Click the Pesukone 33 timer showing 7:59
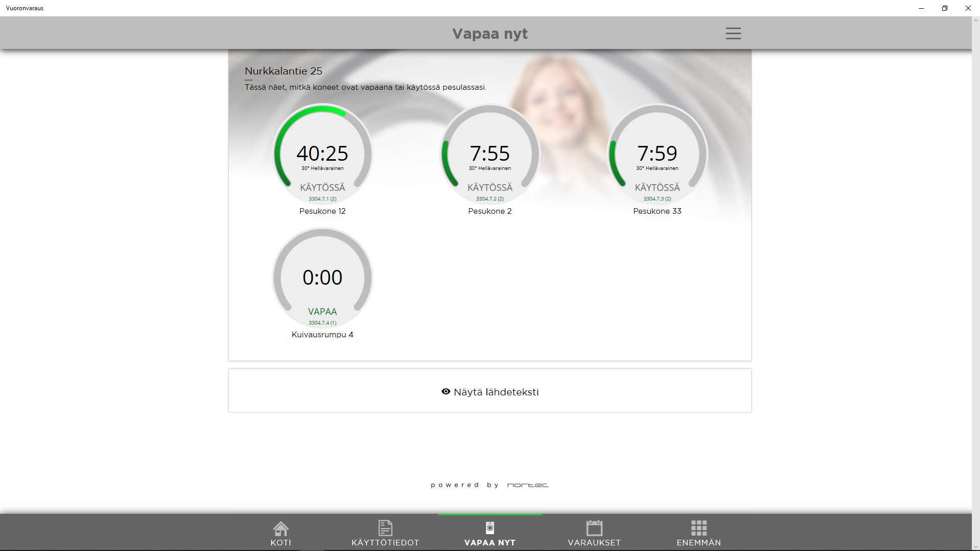This screenshot has height=551, width=980. click(657, 154)
